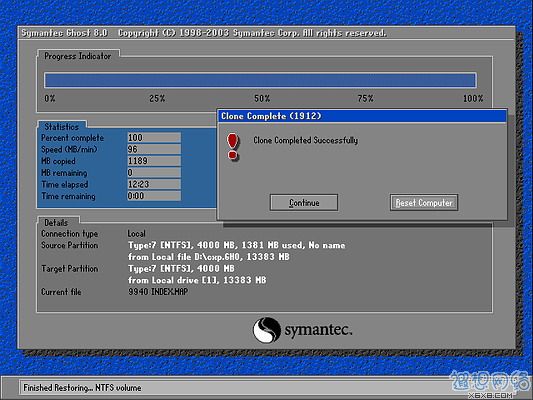Image resolution: width=533 pixels, height=400 pixels.
Task: Select the Speed value 96
Action: [154, 149]
